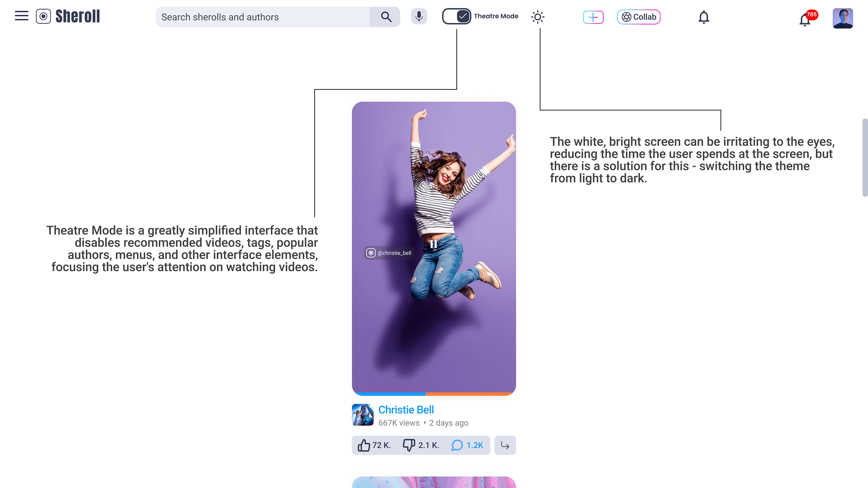This screenshot has width=868, height=488.
Task: Click the video progress bar
Action: (x=434, y=394)
